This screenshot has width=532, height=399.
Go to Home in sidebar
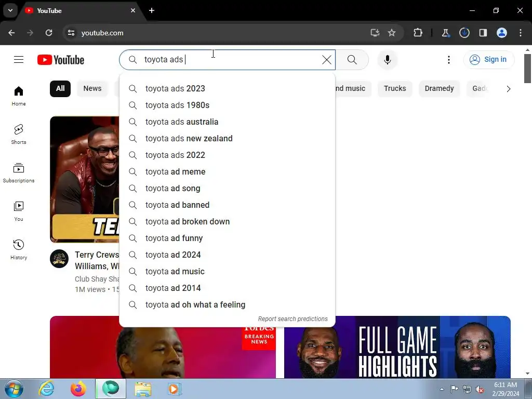[x=19, y=96]
